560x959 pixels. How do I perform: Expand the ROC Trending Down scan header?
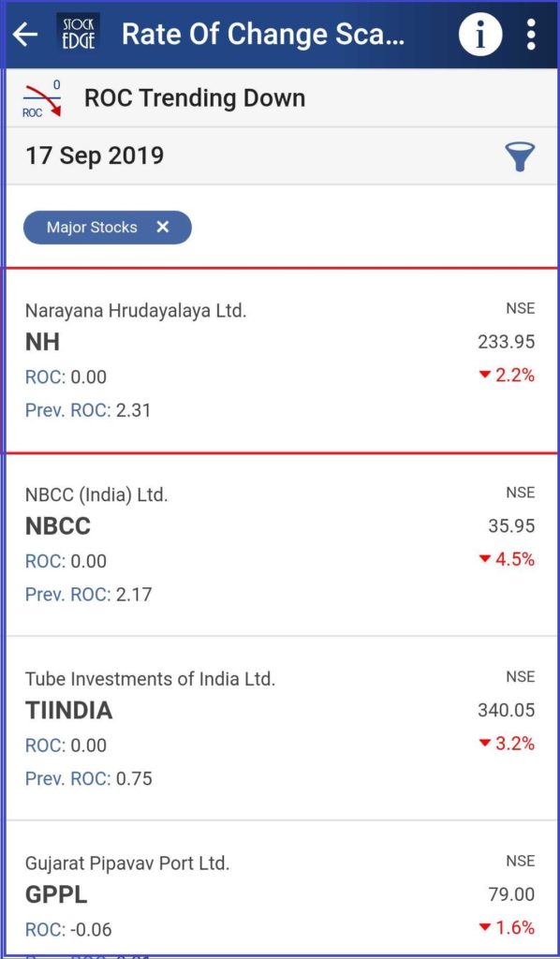[194, 97]
